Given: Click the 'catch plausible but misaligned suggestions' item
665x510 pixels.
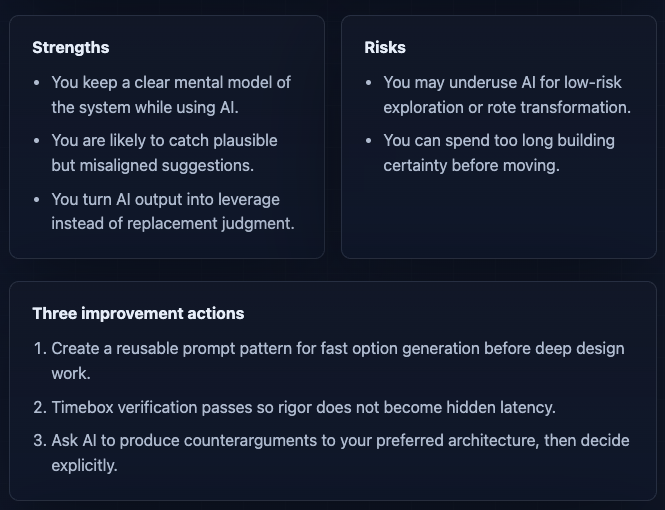Looking at the screenshot, I should [x=165, y=153].
